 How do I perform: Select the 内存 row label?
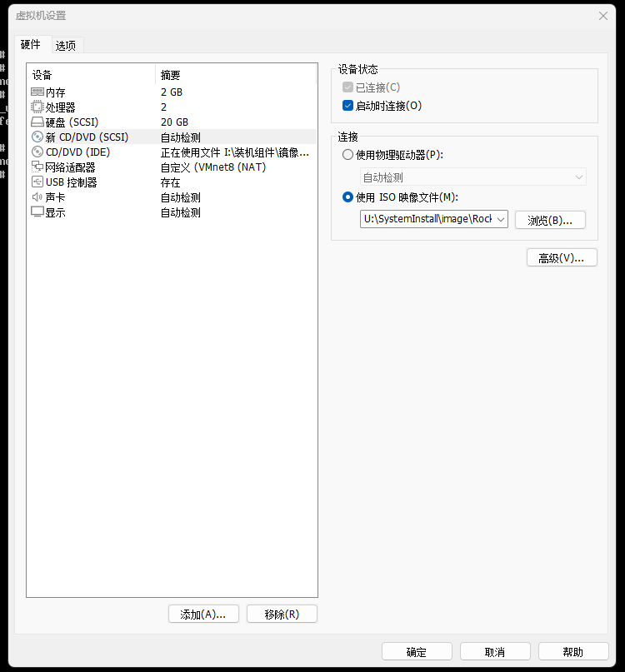(x=56, y=92)
